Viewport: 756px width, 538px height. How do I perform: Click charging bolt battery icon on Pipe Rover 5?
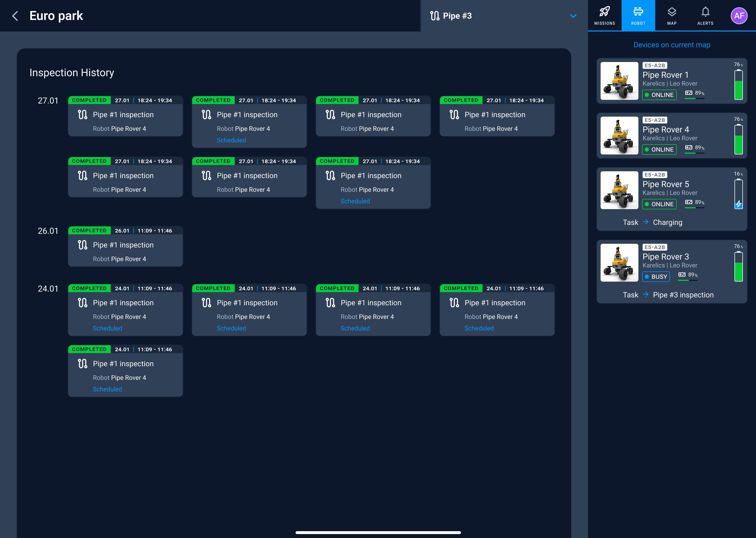[x=738, y=204]
